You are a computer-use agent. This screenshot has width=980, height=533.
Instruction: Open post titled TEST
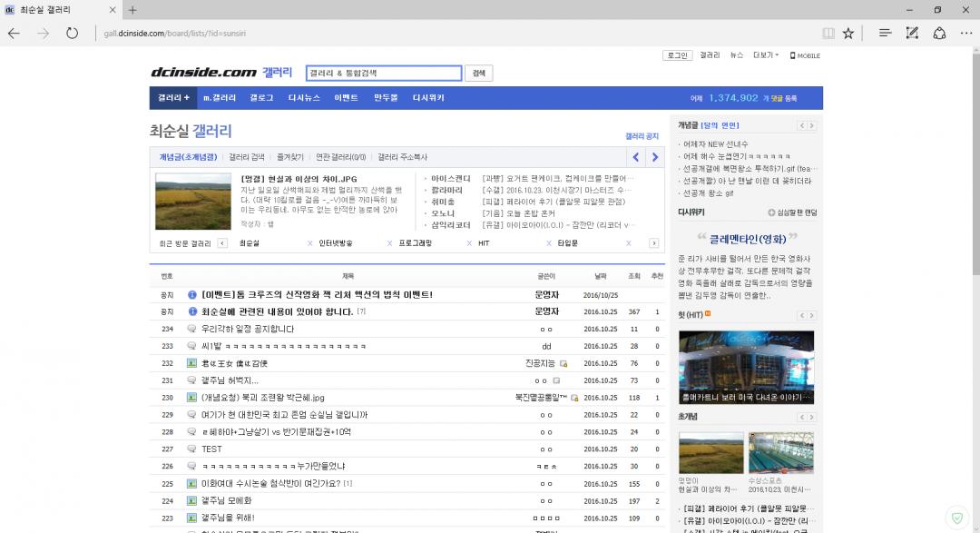[x=211, y=449]
